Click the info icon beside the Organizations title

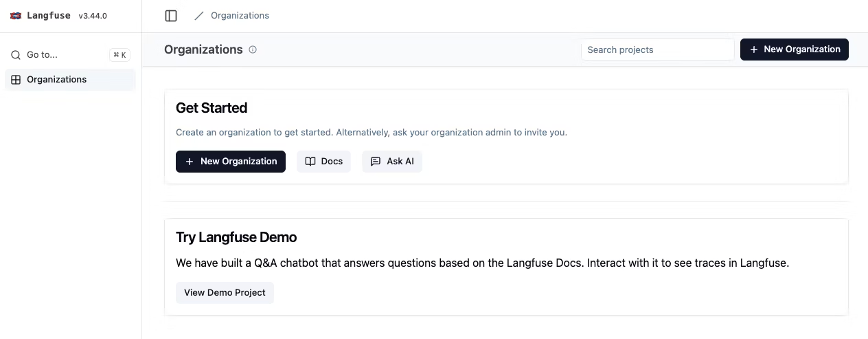tap(253, 50)
